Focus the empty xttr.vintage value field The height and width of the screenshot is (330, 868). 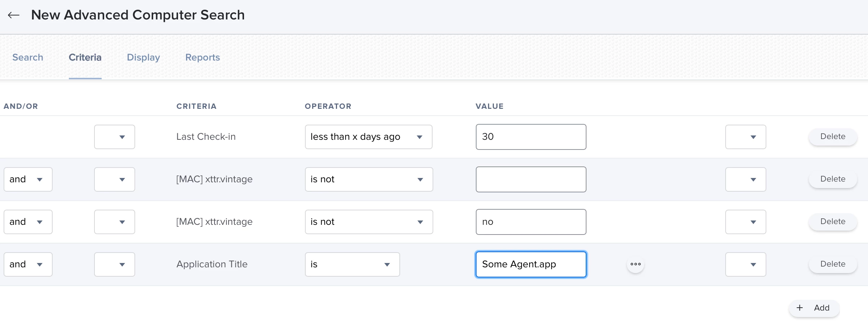pyautogui.click(x=531, y=179)
